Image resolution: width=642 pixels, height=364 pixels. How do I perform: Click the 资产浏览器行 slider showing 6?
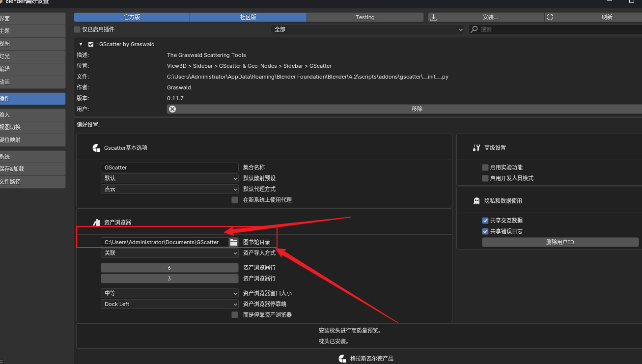coord(169,268)
